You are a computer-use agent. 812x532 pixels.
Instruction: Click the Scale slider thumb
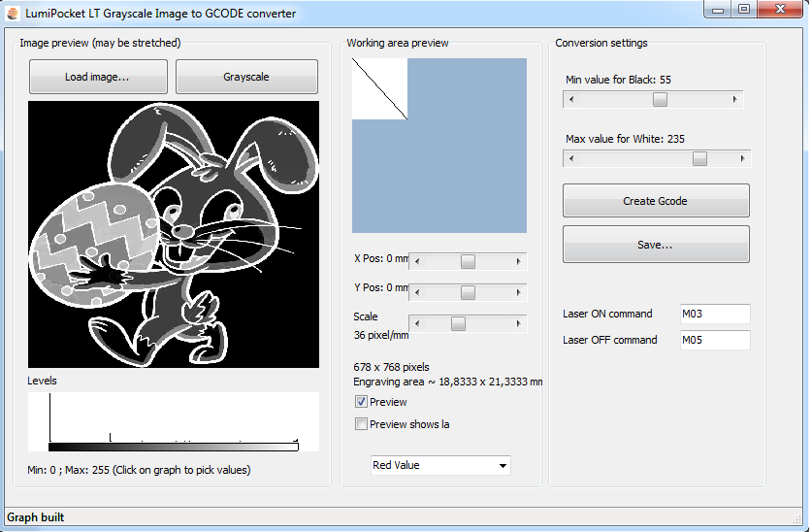[x=458, y=323]
